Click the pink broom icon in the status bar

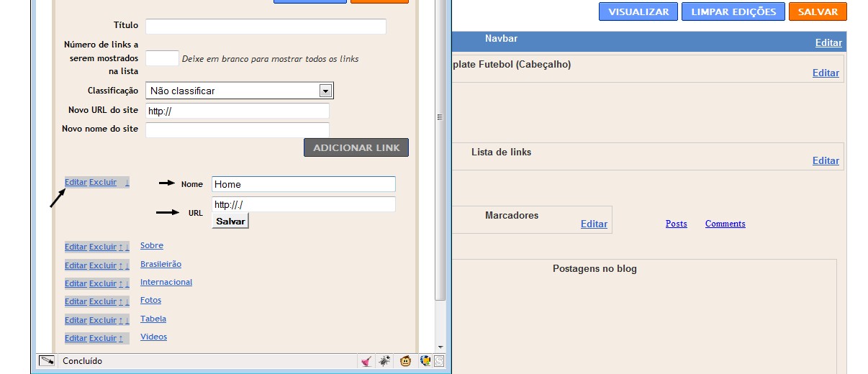tap(367, 361)
